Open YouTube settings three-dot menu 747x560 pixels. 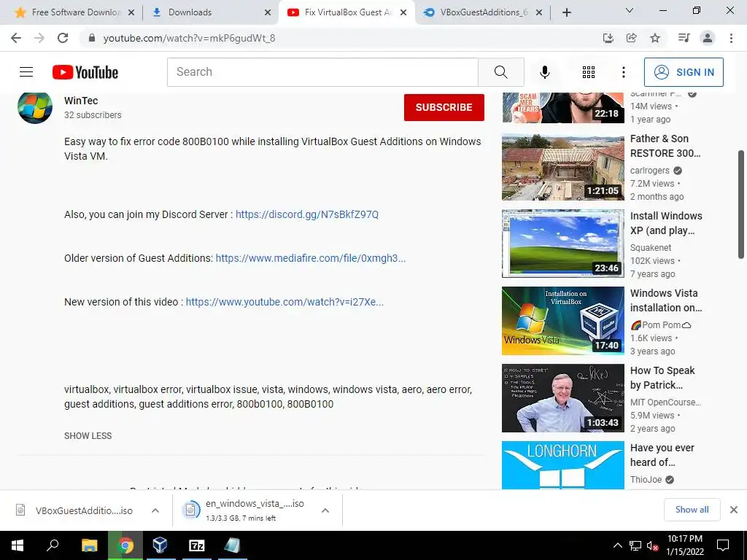pos(623,72)
